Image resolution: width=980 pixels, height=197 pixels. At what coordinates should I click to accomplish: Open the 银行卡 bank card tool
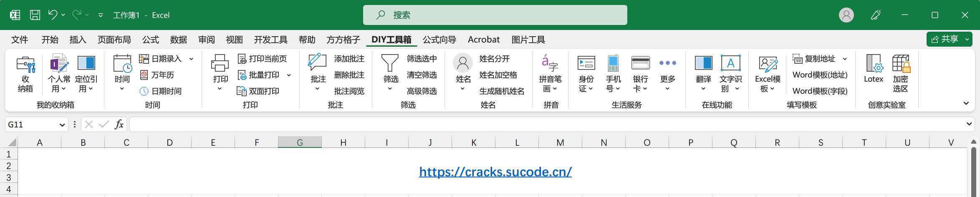(640, 74)
